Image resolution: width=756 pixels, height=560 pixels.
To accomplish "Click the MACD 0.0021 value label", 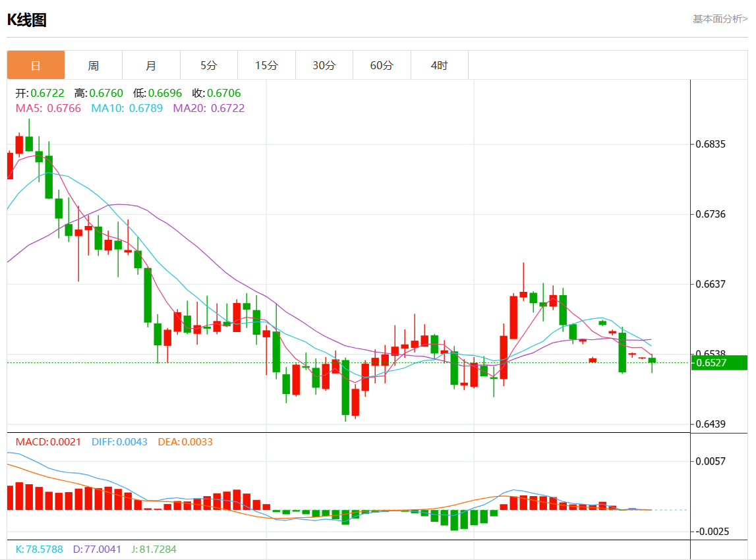I will (48, 441).
